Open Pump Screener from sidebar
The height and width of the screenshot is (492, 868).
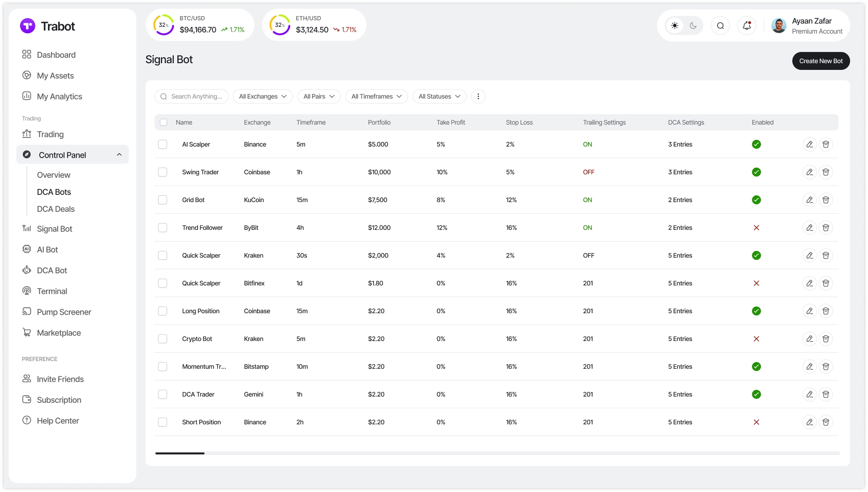64,312
